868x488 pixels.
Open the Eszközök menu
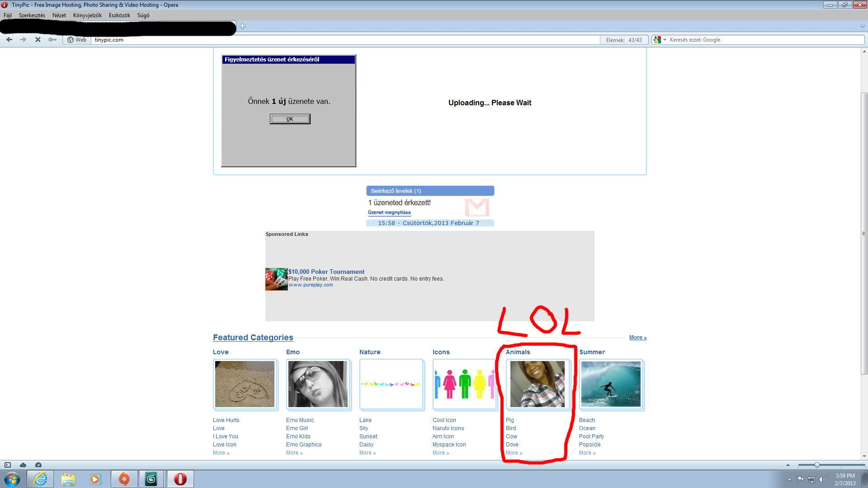pyautogui.click(x=119, y=15)
